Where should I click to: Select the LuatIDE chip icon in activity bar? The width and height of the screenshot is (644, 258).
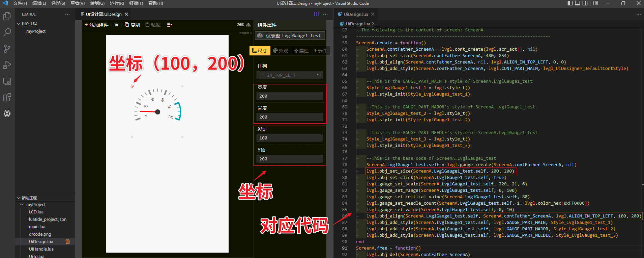pyautogui.click(x=7, y=113)
